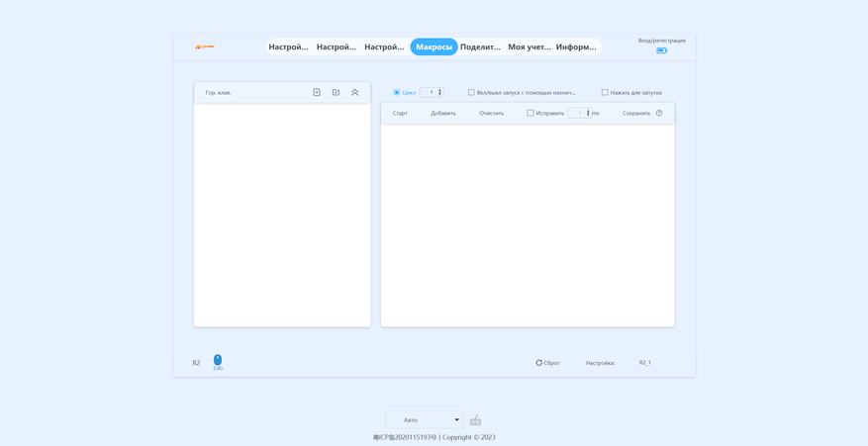Click the Старт recording button

400,114
